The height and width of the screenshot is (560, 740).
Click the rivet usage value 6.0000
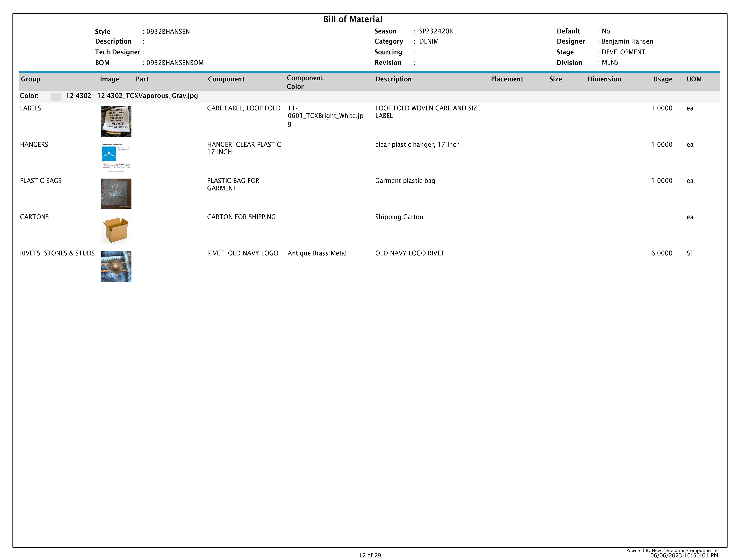pos(661,253)
